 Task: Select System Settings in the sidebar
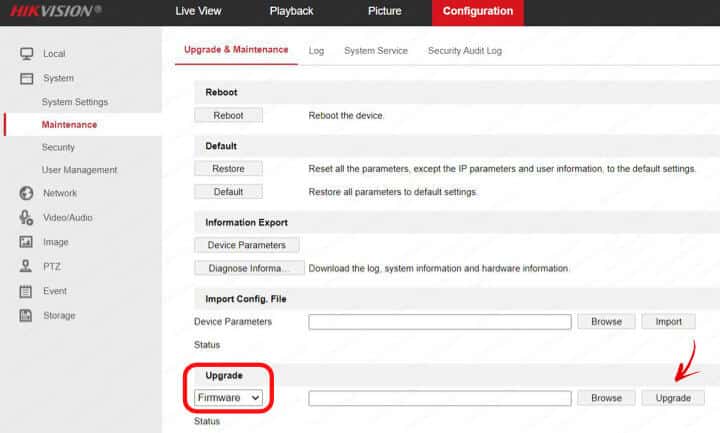pyautogui.click(x=74, y=102)
